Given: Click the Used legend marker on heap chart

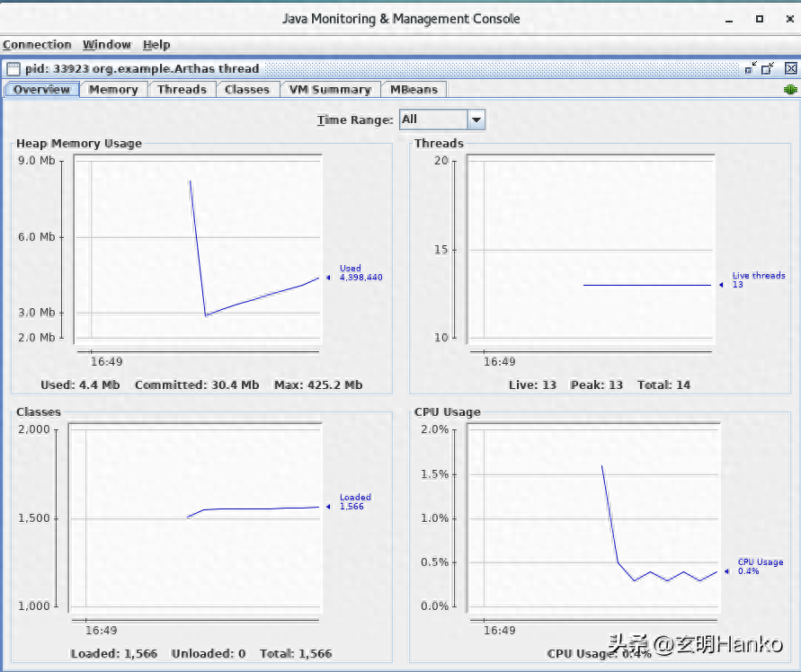Looking at the screenshot, I should tap(328, 278).
